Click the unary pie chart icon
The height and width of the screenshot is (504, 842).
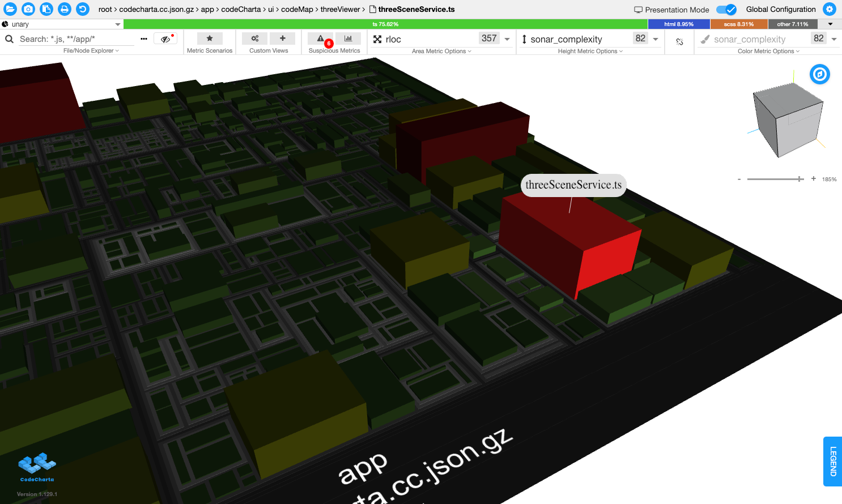(x=5, y=24)
